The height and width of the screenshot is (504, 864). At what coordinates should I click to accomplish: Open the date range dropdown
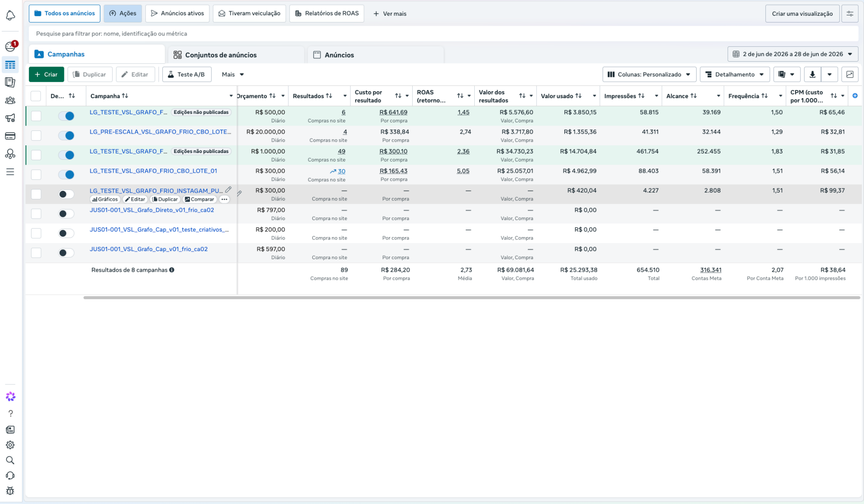pyautogui.click(x=792, y=54)
